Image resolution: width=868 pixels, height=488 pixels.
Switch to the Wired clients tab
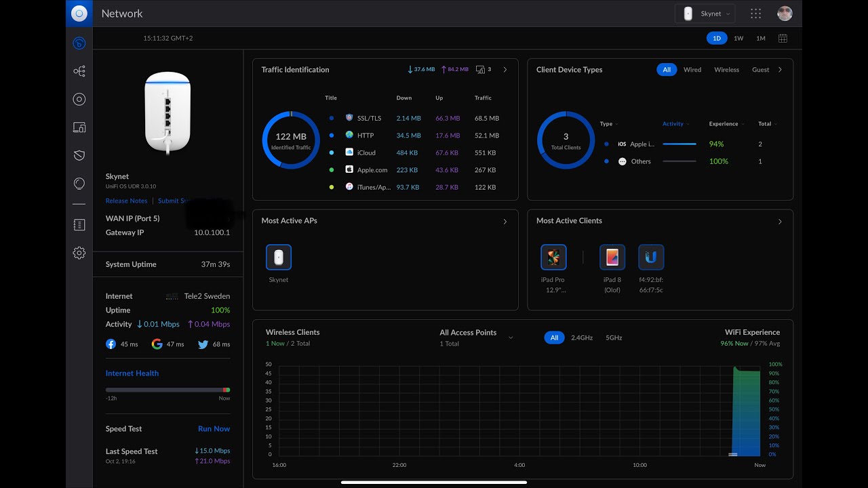click(x=692, y=70)
